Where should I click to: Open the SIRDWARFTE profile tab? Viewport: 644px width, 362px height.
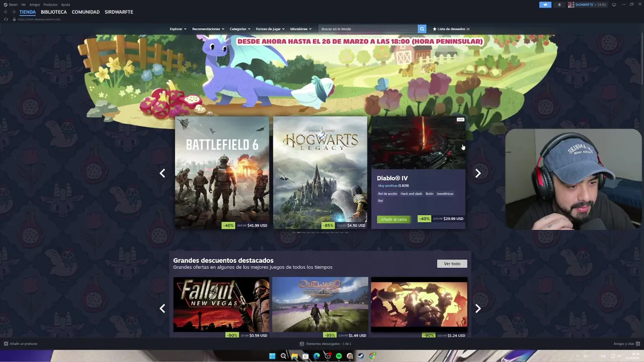(119, 12)
